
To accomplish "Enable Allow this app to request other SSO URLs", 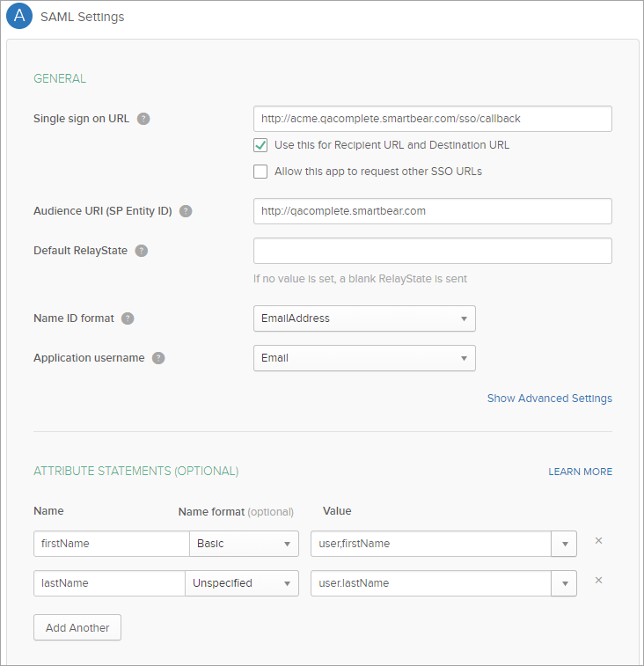I will (260, 172).
